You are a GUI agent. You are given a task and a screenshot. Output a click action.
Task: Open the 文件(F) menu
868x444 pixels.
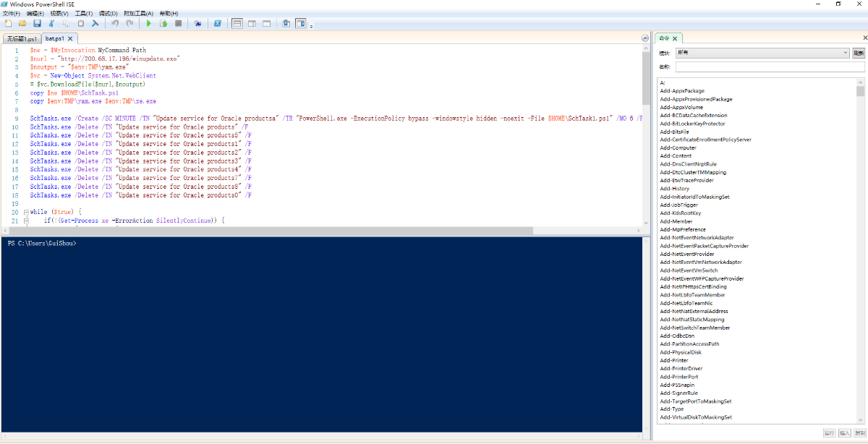(11, 13)
